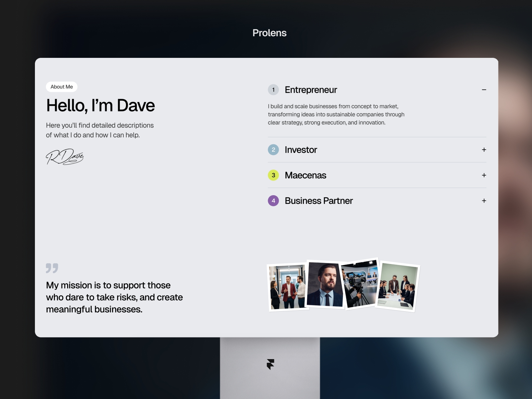
Task: Click the About Me pill label
Action: 62,87
